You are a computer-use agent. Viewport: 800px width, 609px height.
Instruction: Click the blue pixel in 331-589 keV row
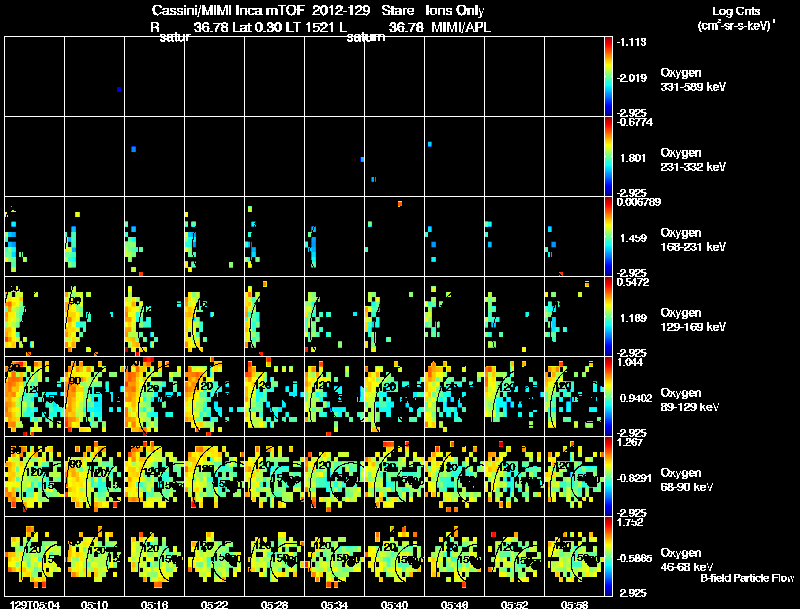tap(119, 89)
